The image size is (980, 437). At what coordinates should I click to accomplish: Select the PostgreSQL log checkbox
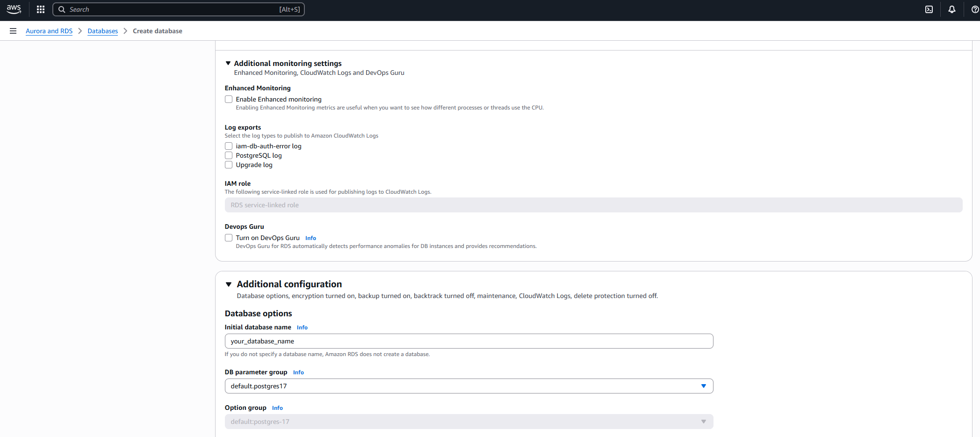229,155
